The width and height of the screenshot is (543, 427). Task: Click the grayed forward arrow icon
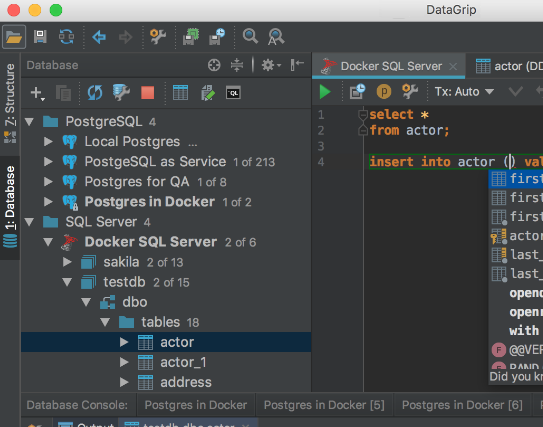point(125,37)
